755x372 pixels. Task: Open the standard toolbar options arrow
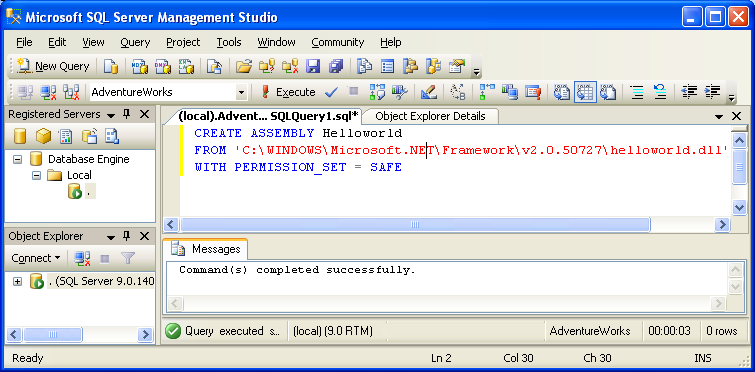477,72
